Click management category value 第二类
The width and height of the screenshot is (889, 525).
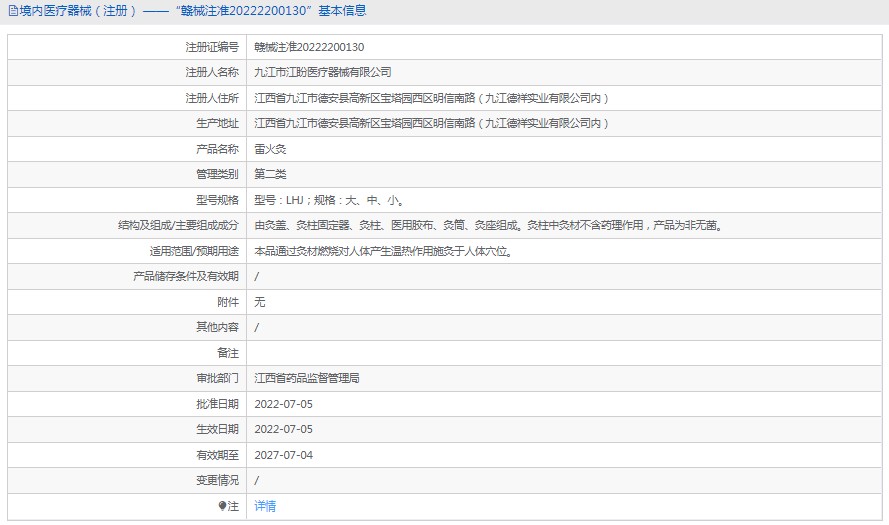270,175
